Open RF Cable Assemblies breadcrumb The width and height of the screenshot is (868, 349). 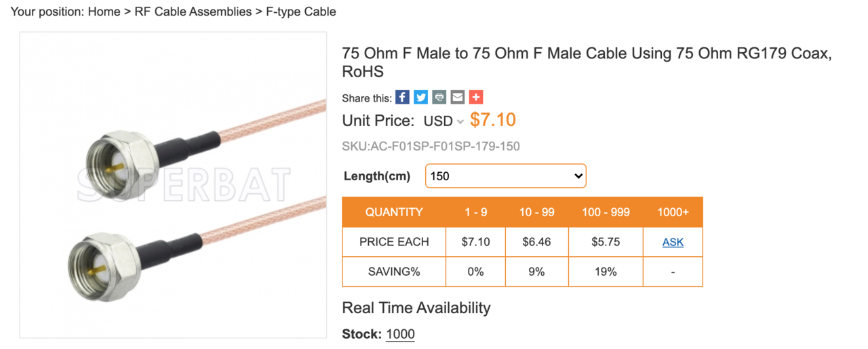coord(193,12)
